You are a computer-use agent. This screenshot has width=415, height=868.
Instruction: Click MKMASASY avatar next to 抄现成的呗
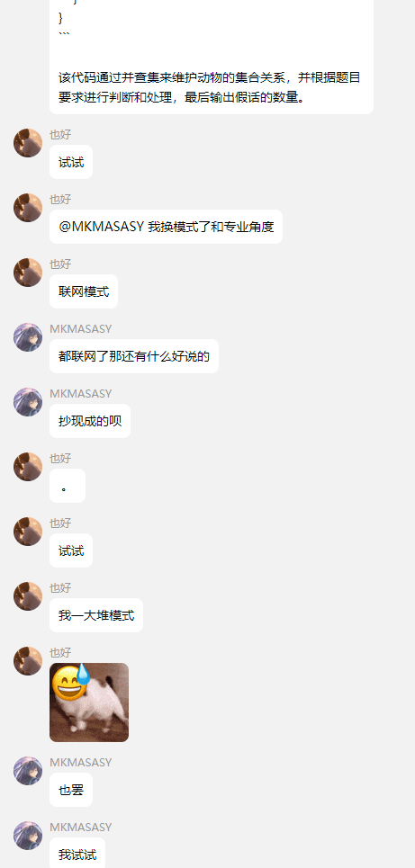28,402
